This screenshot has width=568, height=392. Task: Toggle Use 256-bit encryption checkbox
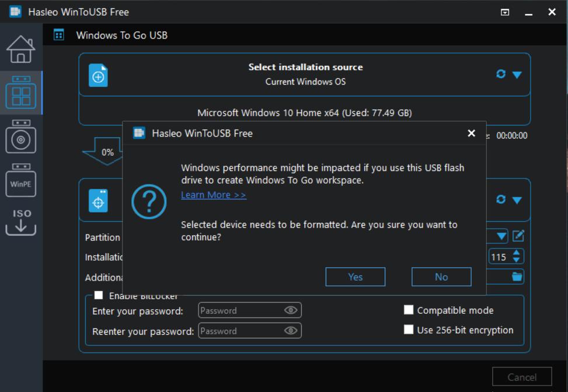409,330
